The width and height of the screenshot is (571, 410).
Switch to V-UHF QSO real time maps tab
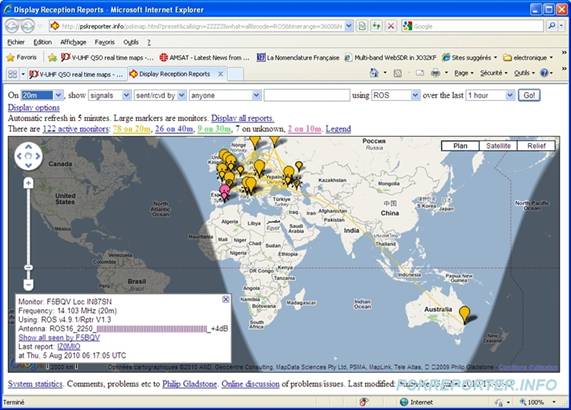[77, 74]
